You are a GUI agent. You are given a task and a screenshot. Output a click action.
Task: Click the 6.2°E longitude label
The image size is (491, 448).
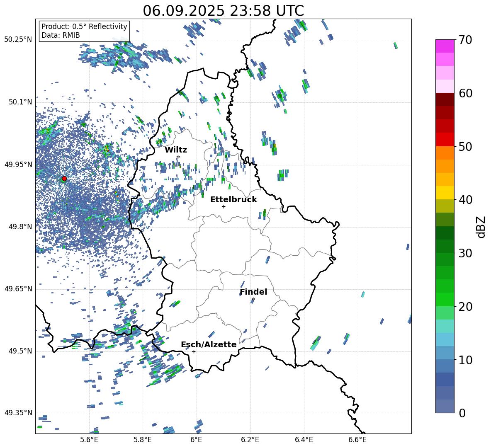250,440
